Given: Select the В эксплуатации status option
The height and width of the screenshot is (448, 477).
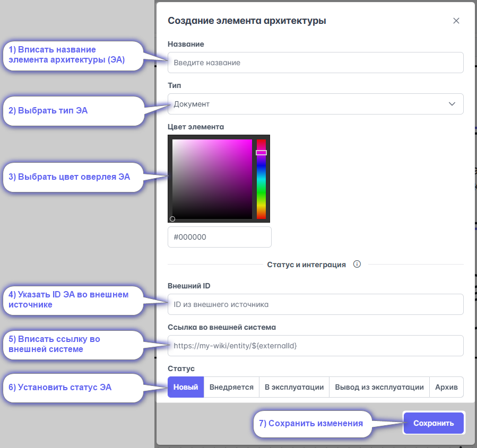Looking at the screenshot, I should [x=294, y=387].
